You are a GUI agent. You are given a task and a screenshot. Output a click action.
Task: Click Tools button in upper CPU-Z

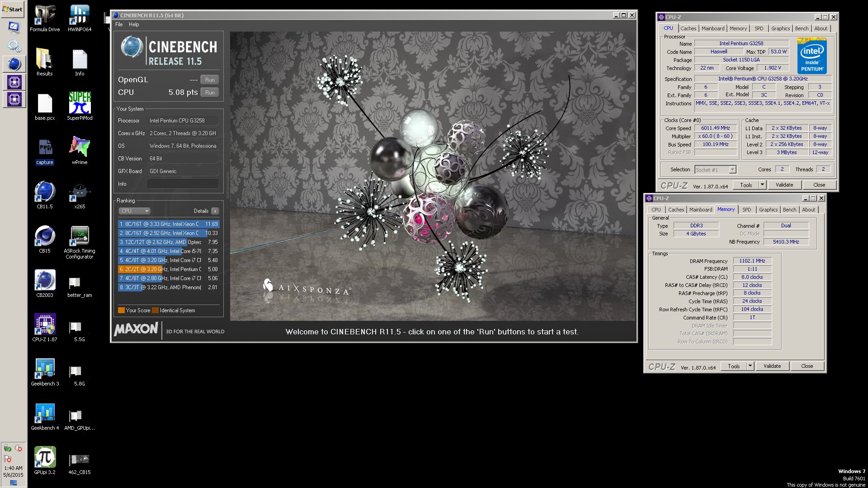coord(746,185)
